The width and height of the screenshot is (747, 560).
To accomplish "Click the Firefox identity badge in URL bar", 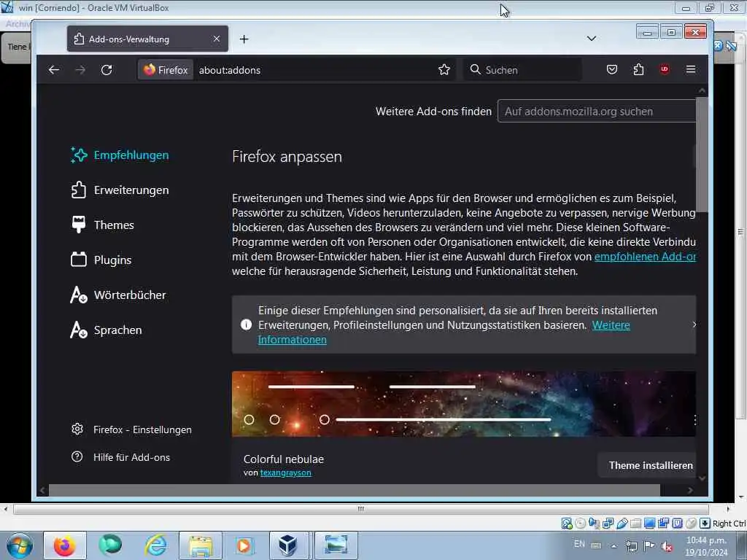I will click(166, 70).
